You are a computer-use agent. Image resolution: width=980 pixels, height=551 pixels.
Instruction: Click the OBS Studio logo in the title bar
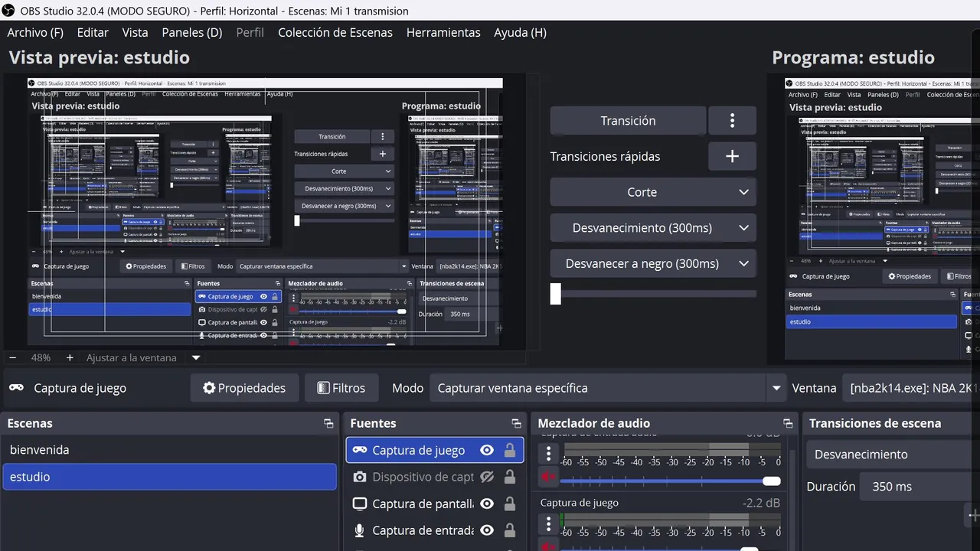tap(8, 11)
